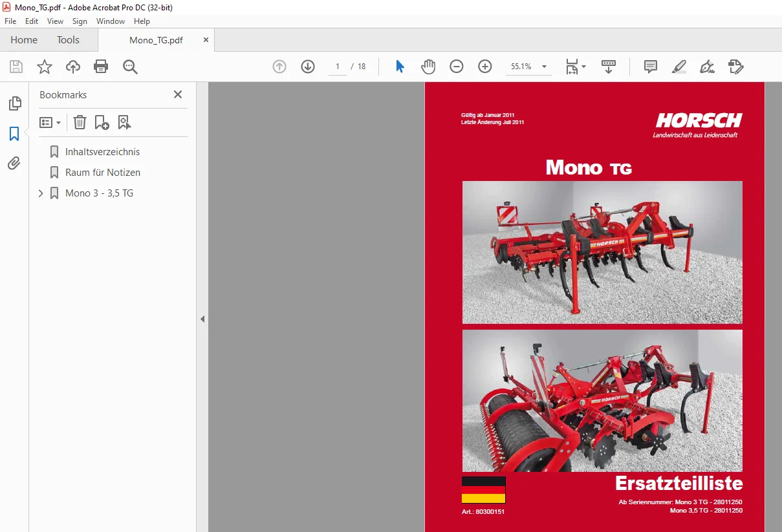Viewport: 782px width, 532px height.
Task: Click the 55.1% zoom value field
Action: pos(521,67)
